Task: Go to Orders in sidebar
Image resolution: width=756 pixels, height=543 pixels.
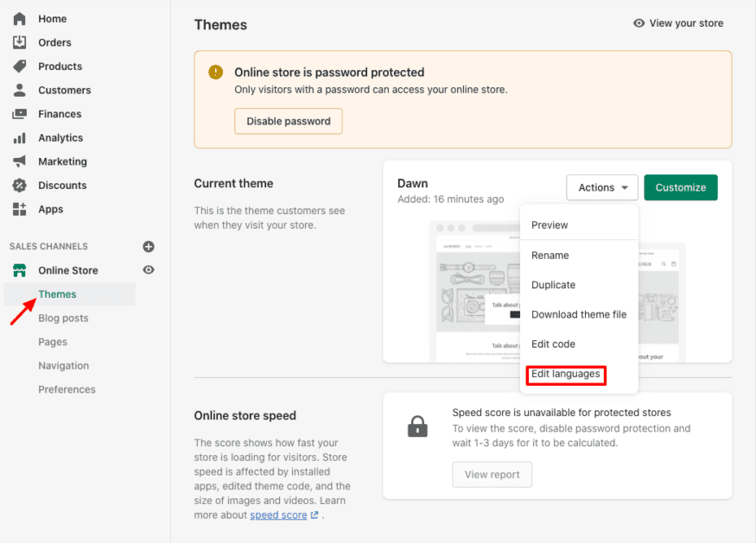Action: pos(55,42)
